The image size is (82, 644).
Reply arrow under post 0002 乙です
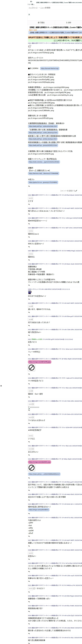pyautogui.click(x=29, y=204)
